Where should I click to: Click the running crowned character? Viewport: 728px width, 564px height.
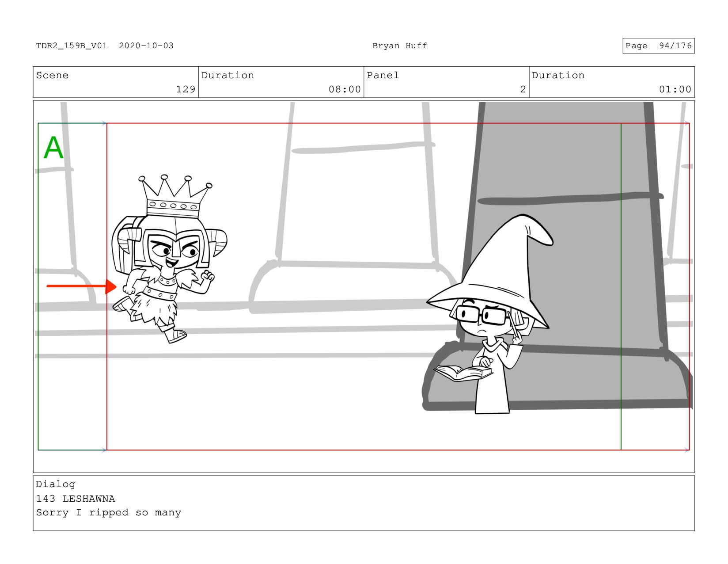pos(169,259)
